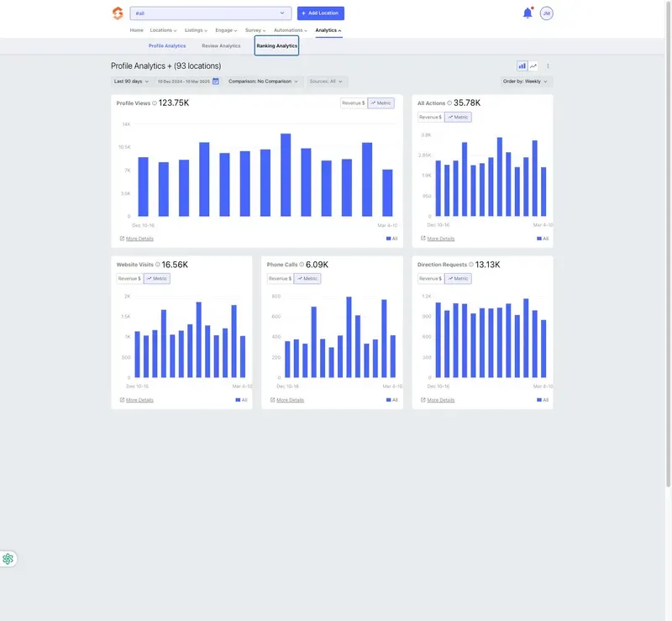The image size is (672, 621).
Task: Expand the Engage nav menu
Action: [x=226, y=30]
